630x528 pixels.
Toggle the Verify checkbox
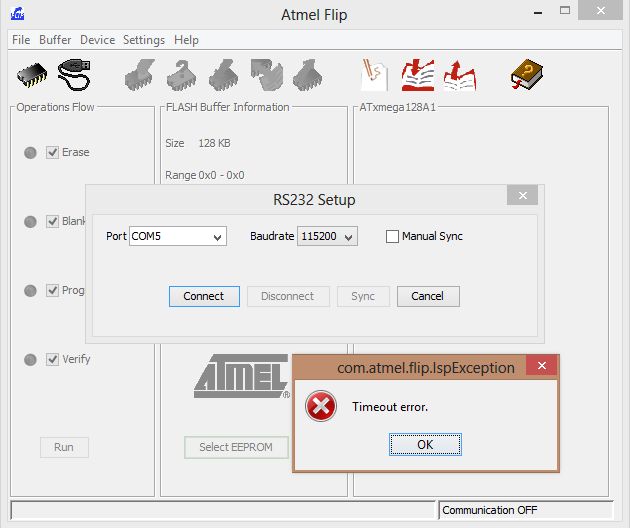click(x=52, y=359)
